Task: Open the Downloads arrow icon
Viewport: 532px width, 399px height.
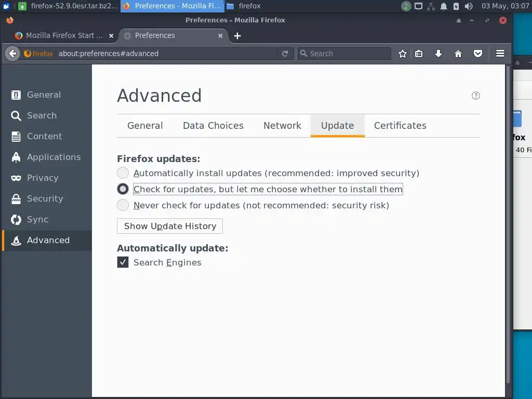Action: click(x=438, y=54)
